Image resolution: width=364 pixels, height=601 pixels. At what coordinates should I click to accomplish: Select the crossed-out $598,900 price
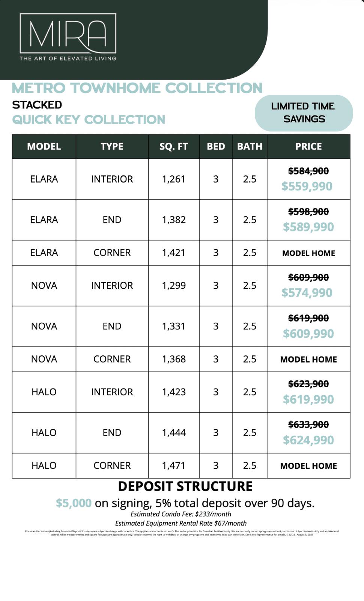pyautogui.click(x=308, y=212)
